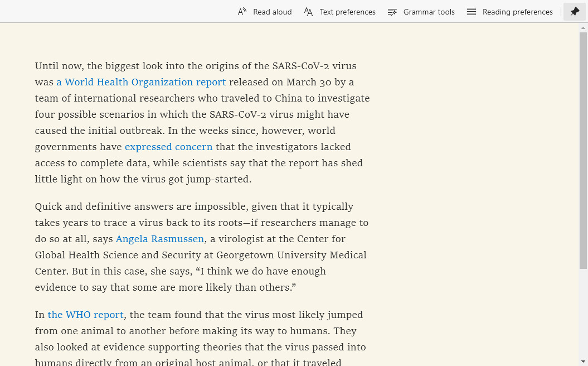Open the Reading preferences panel

click(x=517, y=12)
